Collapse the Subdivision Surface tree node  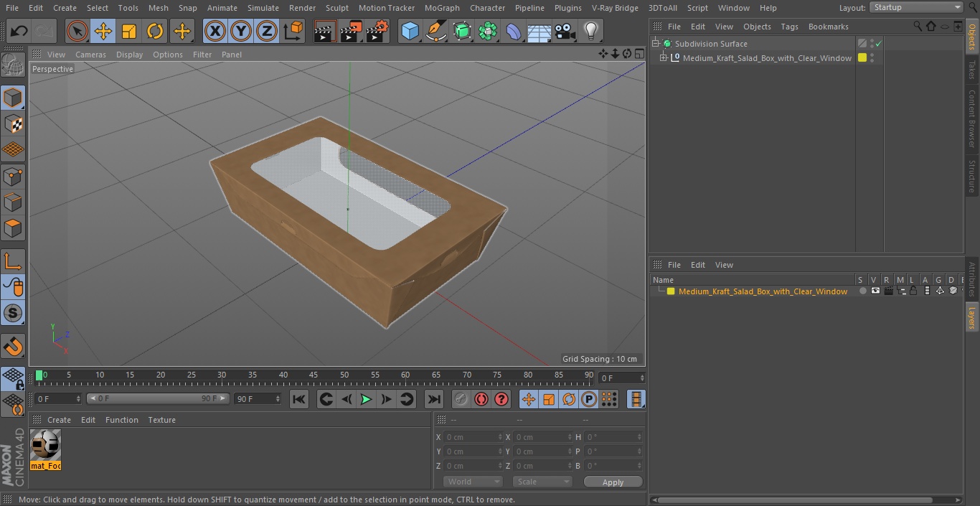point(655,44)
